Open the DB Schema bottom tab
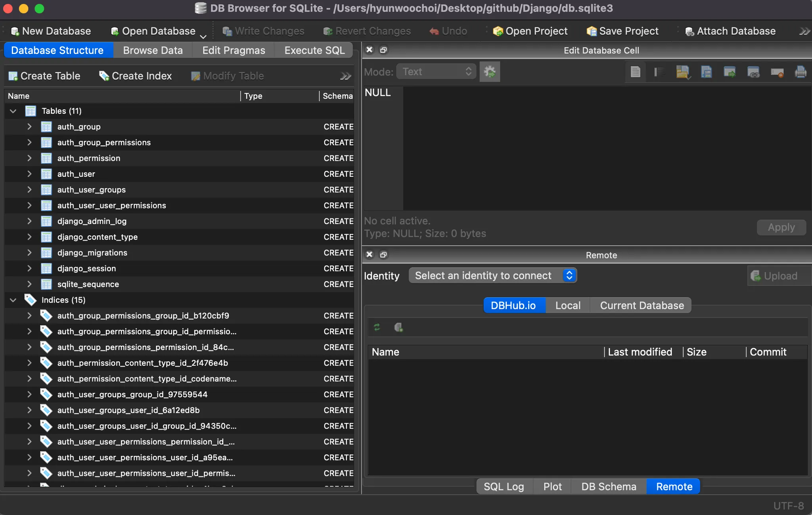Viewport: 812px width, 515px height. pyautogui.click(x=608, y=486)
